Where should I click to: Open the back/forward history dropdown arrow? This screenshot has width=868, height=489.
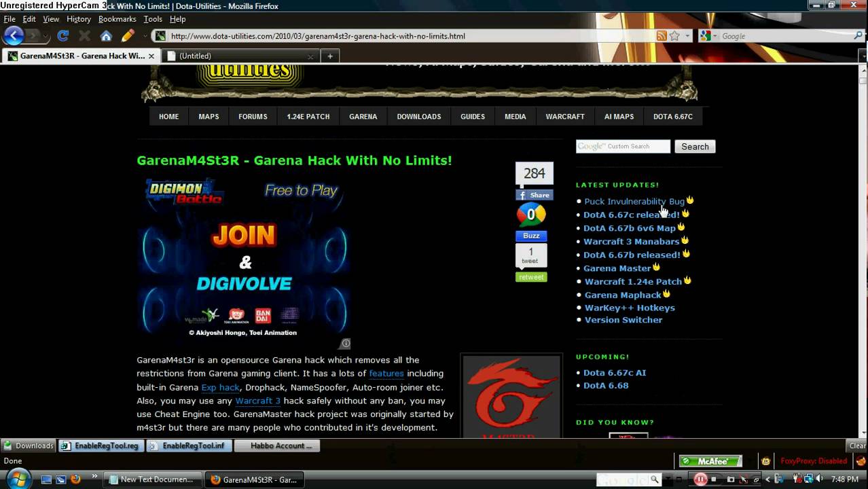[x=47, y=36]
